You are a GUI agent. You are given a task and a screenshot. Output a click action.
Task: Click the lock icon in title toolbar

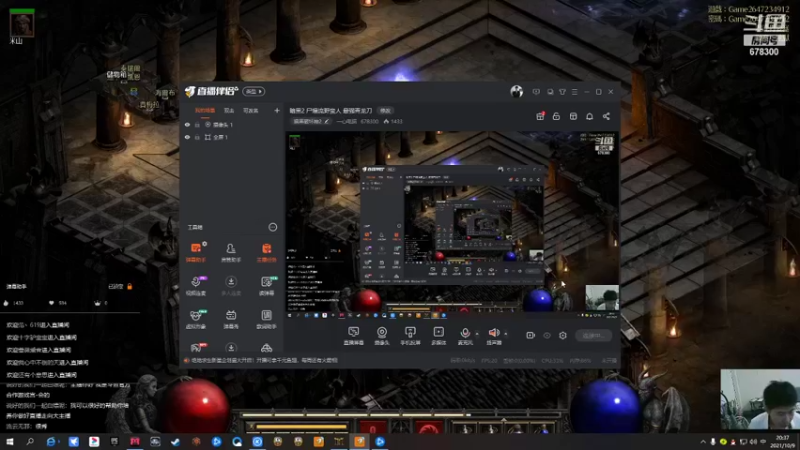[556, 116]
